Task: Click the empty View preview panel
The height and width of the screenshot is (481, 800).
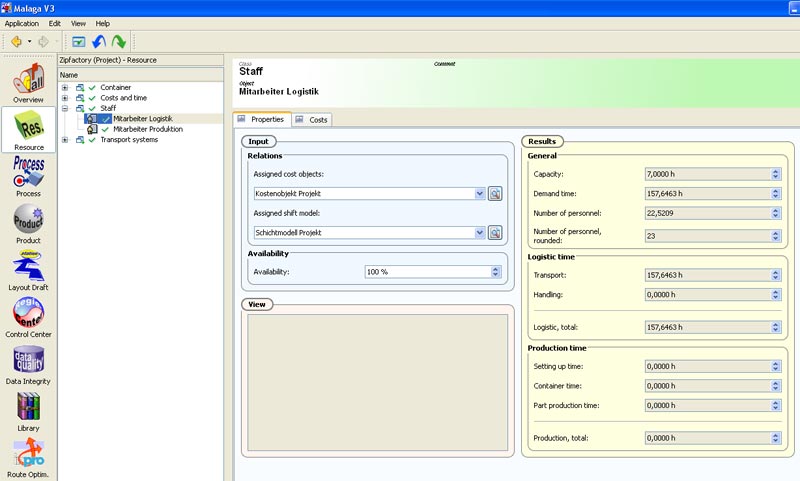Action: pos(378,383)
